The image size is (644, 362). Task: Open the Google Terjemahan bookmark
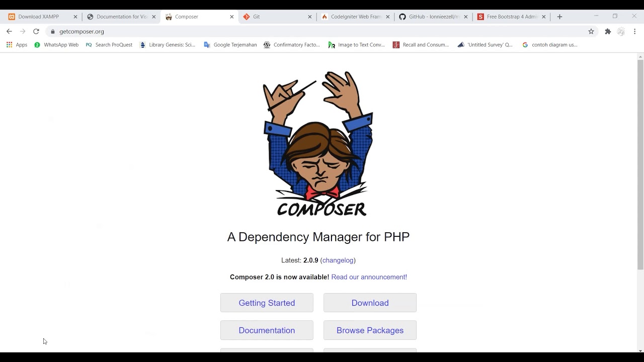pyautogui.click(x=230, y=45)
